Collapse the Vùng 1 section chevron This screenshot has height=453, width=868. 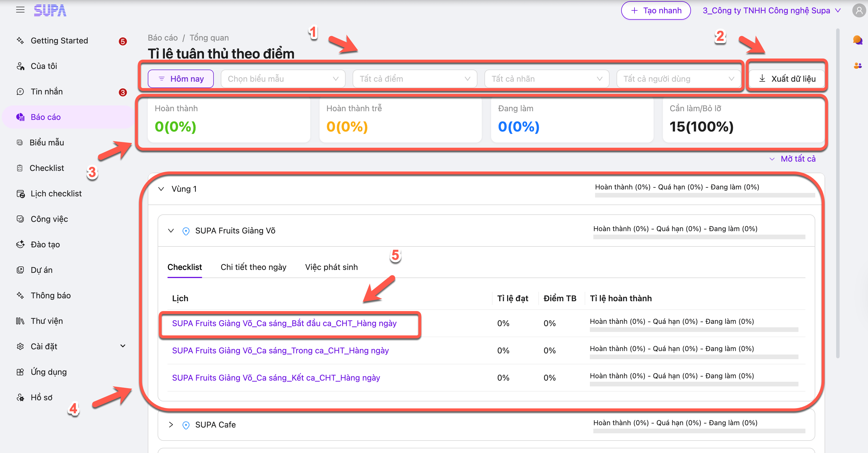161,189
